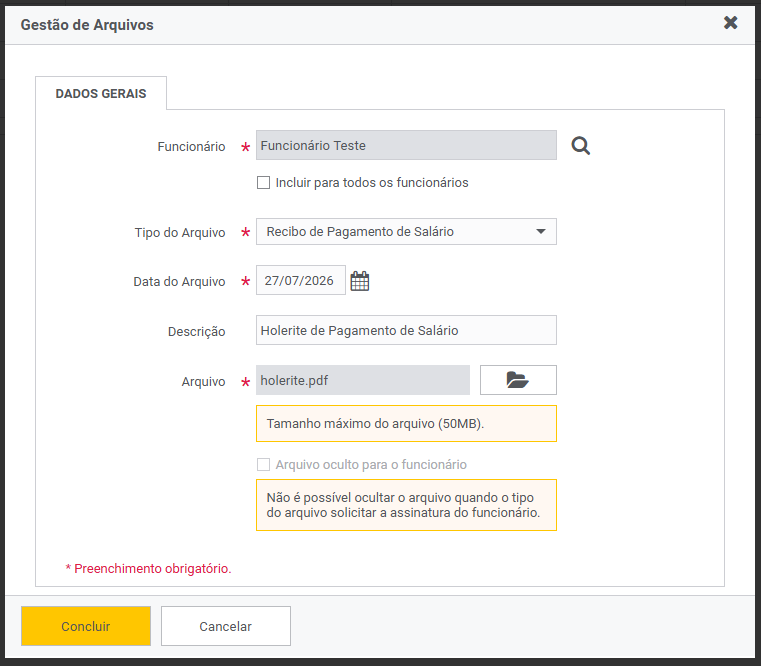Viewport: 761px width, 666px height.
Task: Focus the Funcionário field
Action: (x=406, y=145)
